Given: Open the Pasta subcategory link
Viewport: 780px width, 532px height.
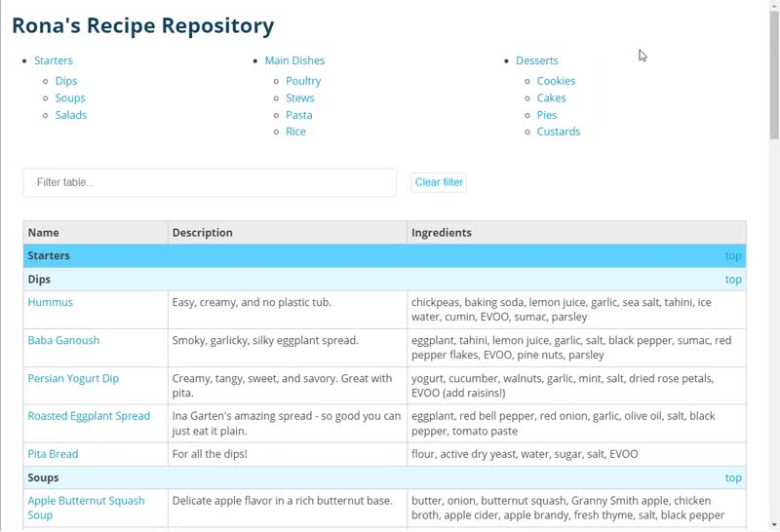Looking at the screenshot, I should click(299, 115).
